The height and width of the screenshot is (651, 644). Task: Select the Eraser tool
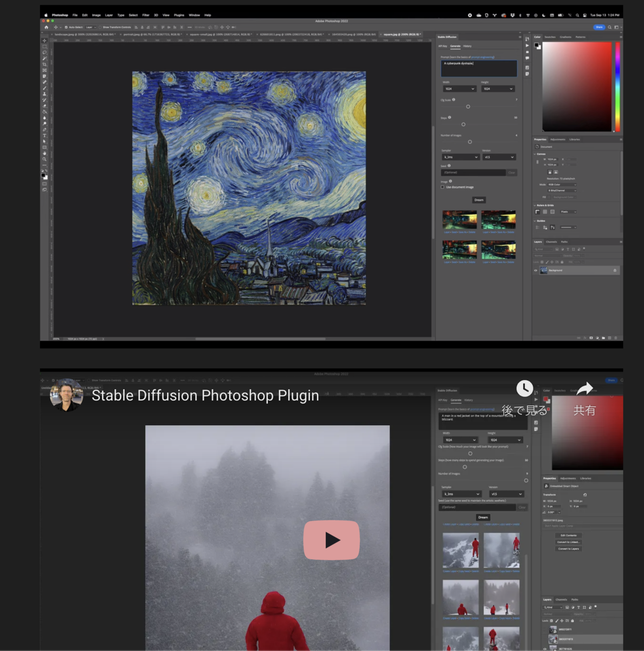pyautogui.click(x=44, y=106)
